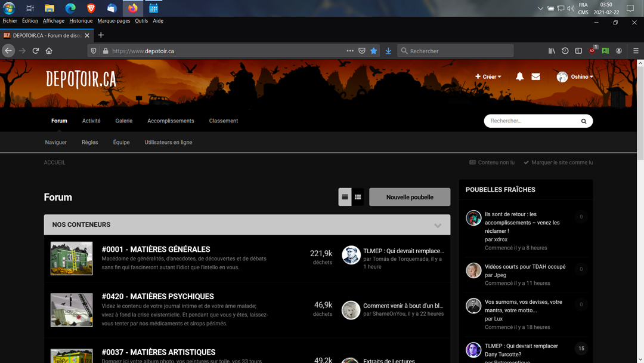The width and height of the screenshot is (644, 363).
Task: Switch to expanded forum list view
Action: (345, 197)
